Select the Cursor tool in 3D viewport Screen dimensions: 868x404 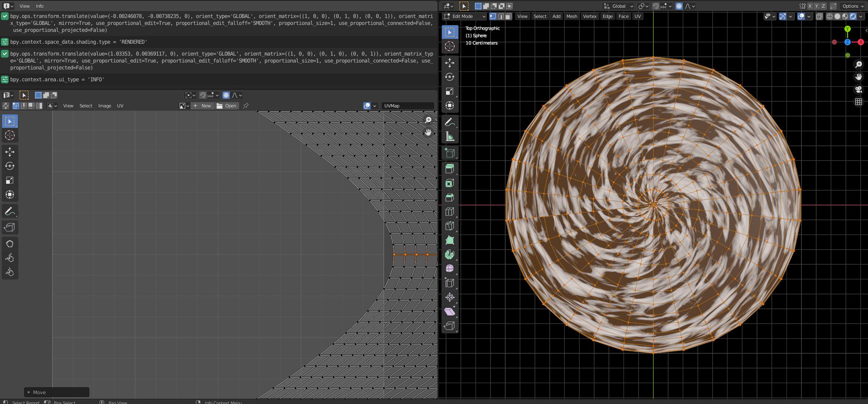pyautogui.click(x=449, y=46)
